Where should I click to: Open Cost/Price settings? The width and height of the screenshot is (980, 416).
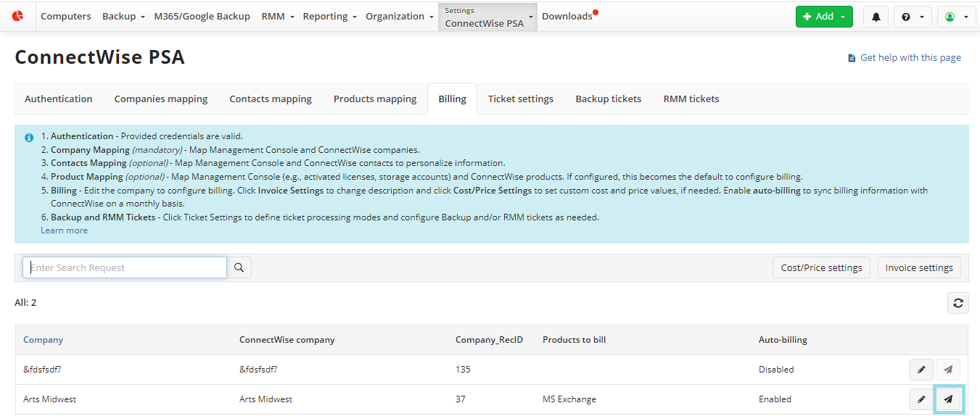click(x=821, y=267)
